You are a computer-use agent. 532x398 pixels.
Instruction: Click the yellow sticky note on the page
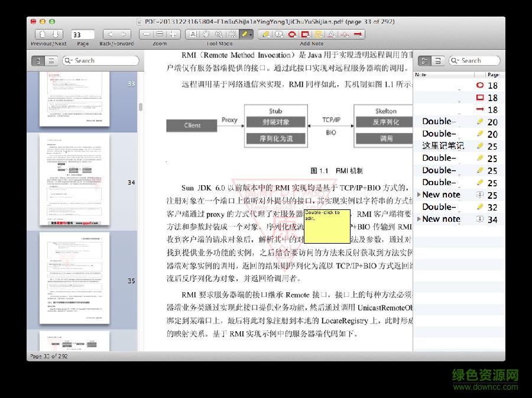click(326, 226)
